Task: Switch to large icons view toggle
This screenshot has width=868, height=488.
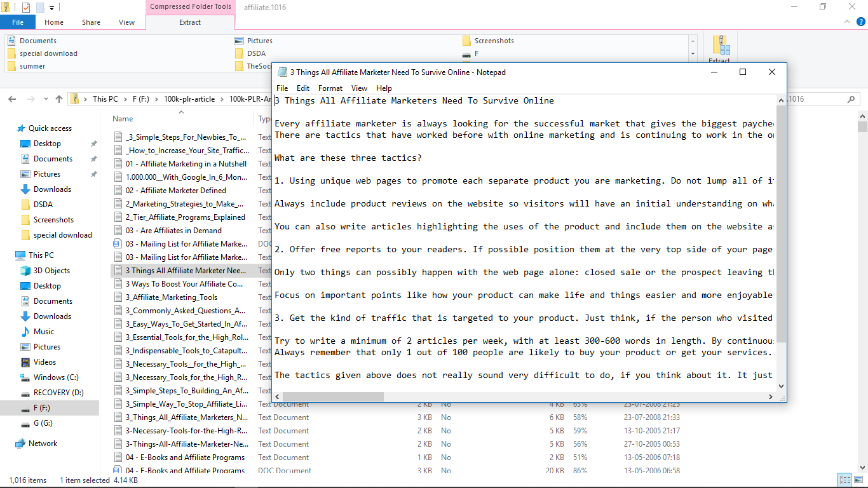Action: tap(858, 480)
